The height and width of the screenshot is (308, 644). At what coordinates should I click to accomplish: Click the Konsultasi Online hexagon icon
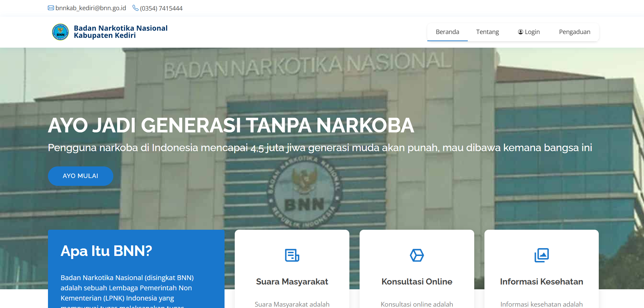coord(417,255)
